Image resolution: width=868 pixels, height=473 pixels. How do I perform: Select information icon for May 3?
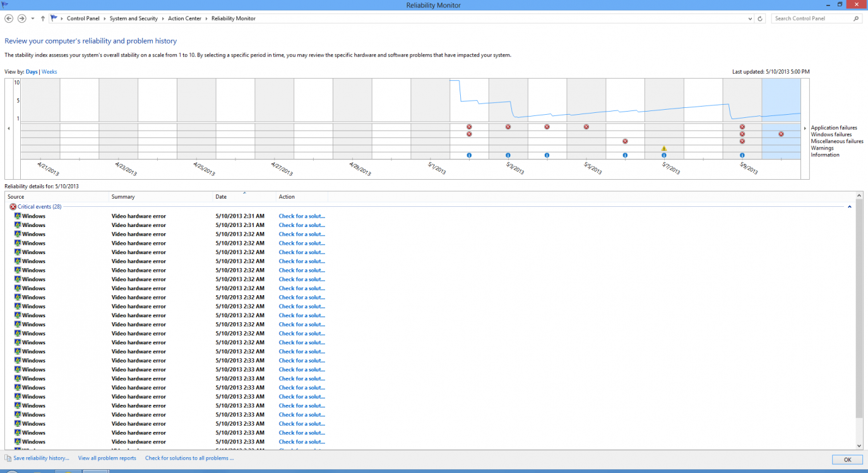tap(508, 155)
